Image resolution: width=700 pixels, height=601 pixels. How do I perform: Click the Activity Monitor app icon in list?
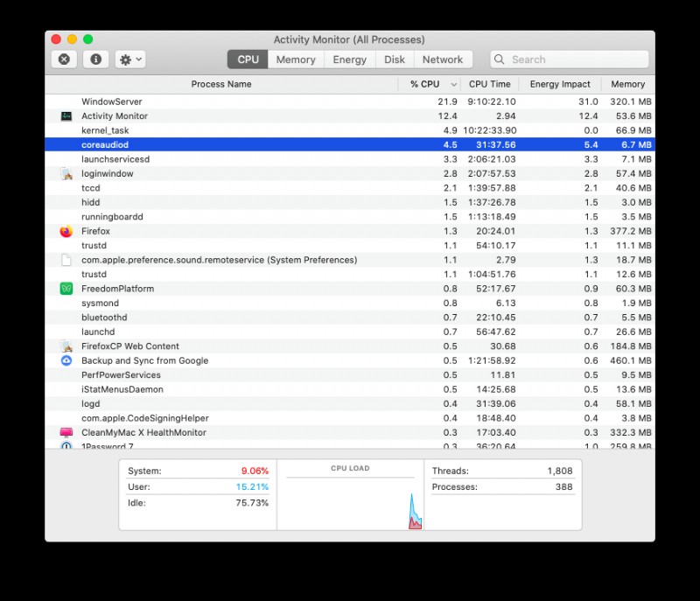66,116
